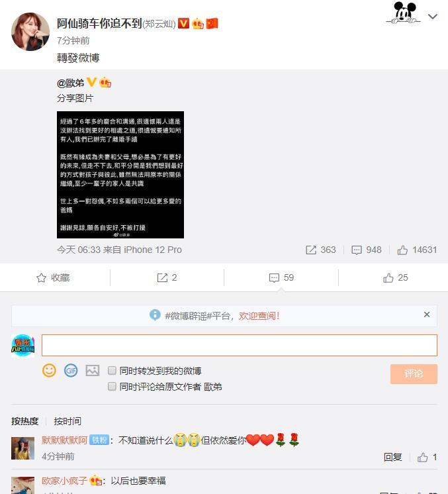Open the emoji picker smiley icon
Viewport: 448px width, 494px height.
pos(49,371)
